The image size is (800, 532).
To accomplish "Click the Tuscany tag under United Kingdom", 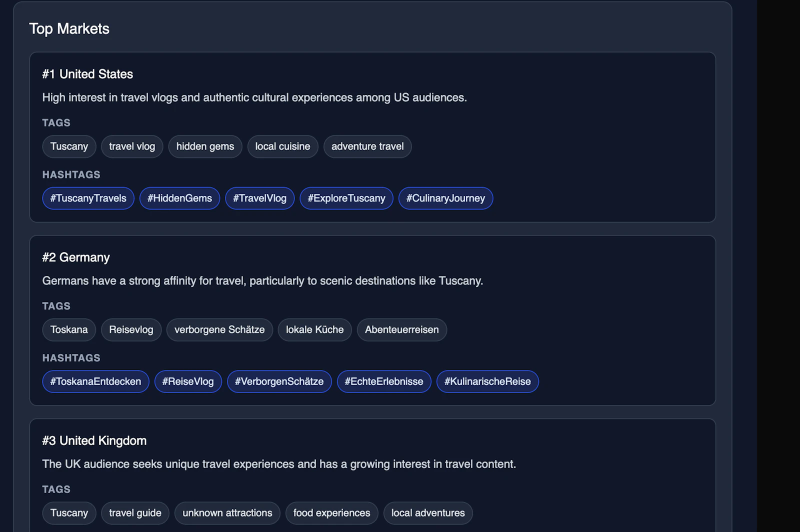I will click(69, 513).
